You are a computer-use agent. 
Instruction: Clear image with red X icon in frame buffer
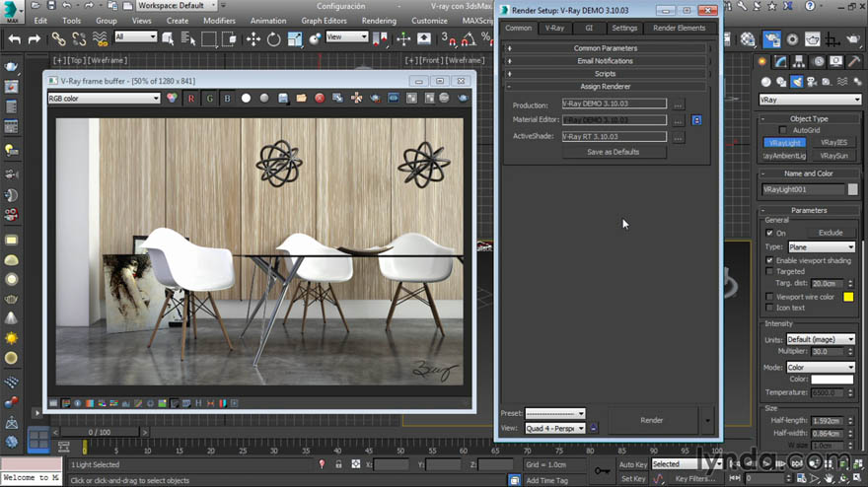320,98
